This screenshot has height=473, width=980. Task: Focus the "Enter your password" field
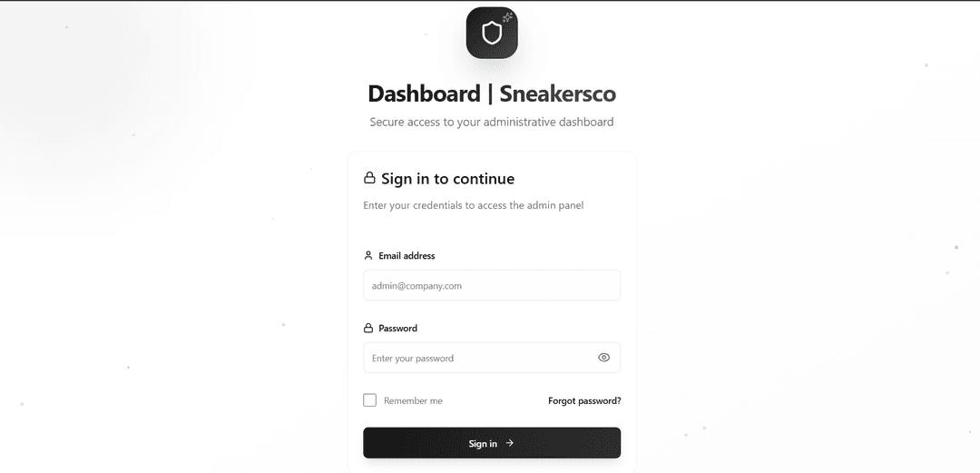(481, 358)
